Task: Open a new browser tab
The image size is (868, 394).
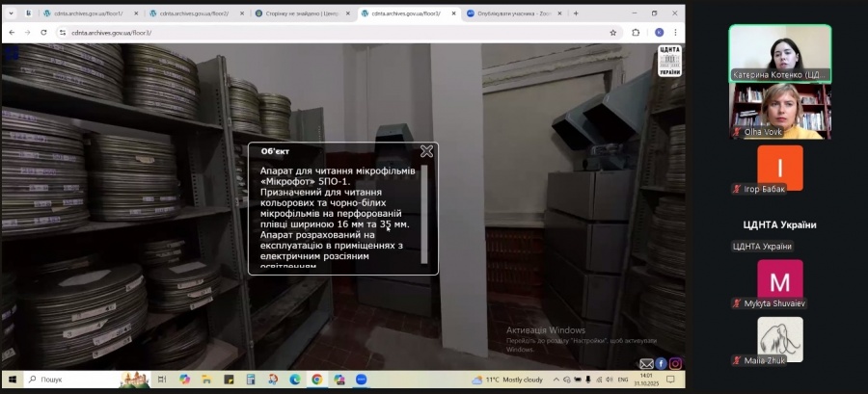Action: (576, 13)
